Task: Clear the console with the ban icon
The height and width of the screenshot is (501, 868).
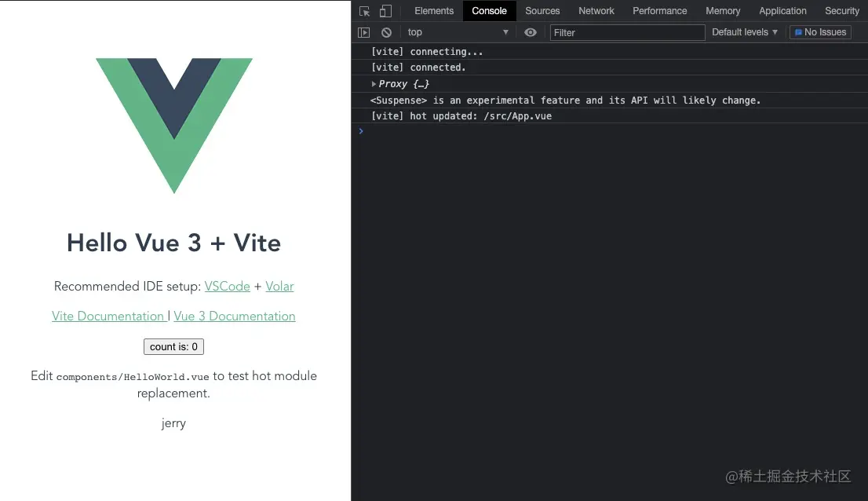Action: pos(386,33)
